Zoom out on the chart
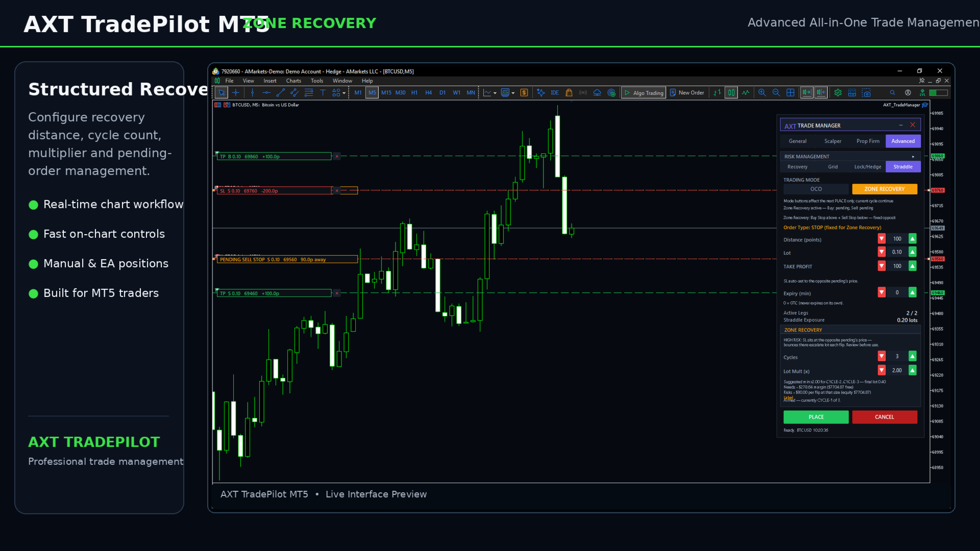The width and height of the screenshot is (980, 551). click(776, 93)
